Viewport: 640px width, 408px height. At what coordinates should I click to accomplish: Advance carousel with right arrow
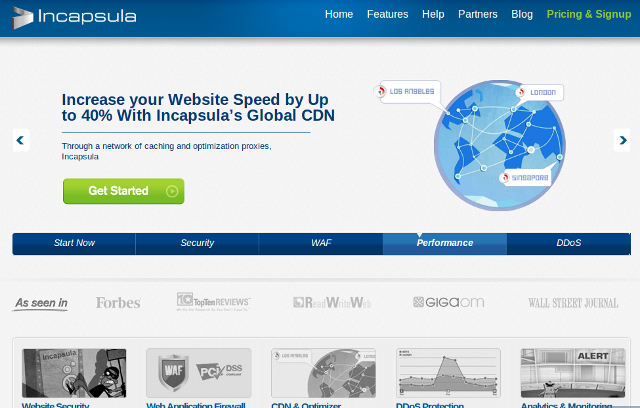pos(621,140)
